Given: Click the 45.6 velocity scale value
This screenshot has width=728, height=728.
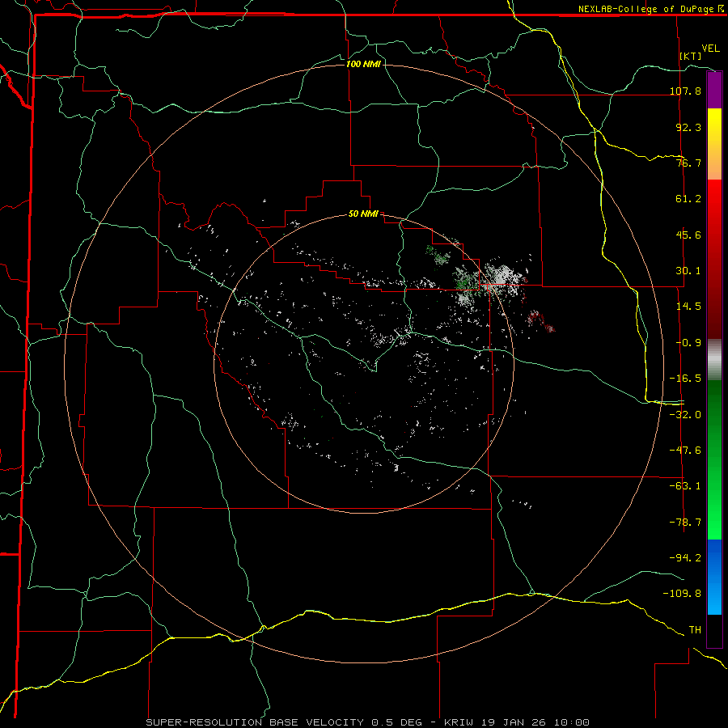Looking at the screenshot, I should (x=688, y=235).
